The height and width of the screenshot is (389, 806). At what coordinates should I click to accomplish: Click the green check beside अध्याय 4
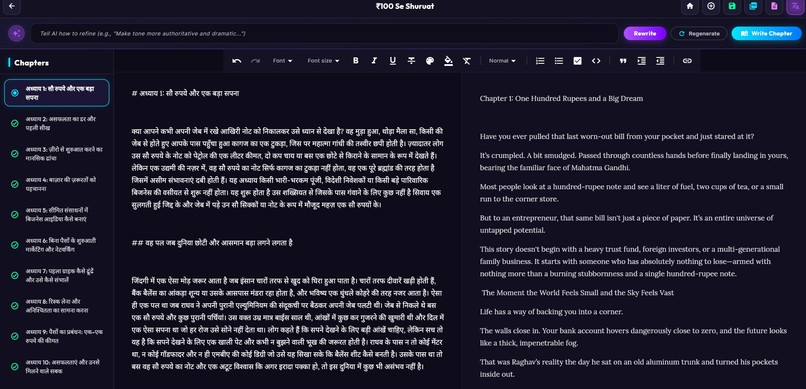[15, 184]
